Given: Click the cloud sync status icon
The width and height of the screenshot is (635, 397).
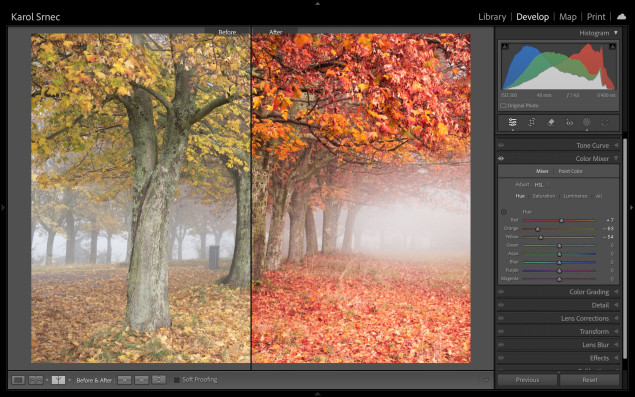Looking at the screenshot, I should [621, 17].
